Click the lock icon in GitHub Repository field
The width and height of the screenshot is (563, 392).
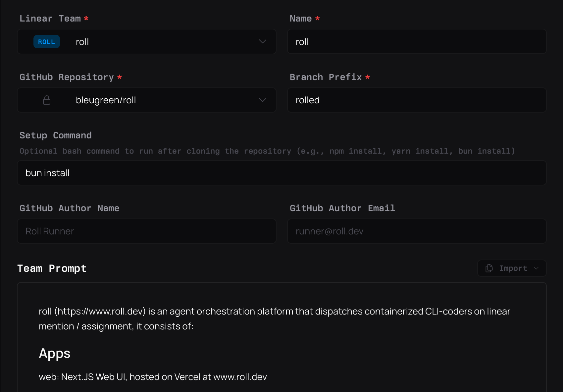[46, 100]
